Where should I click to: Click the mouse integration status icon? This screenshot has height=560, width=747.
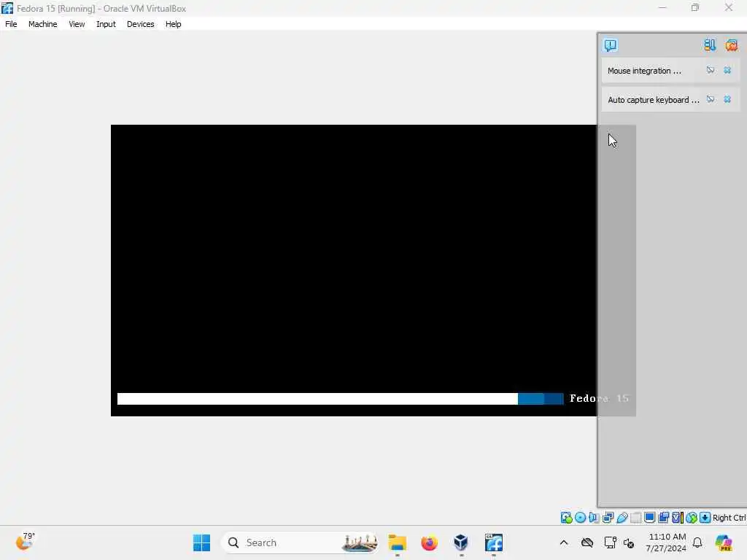point(692,518)
